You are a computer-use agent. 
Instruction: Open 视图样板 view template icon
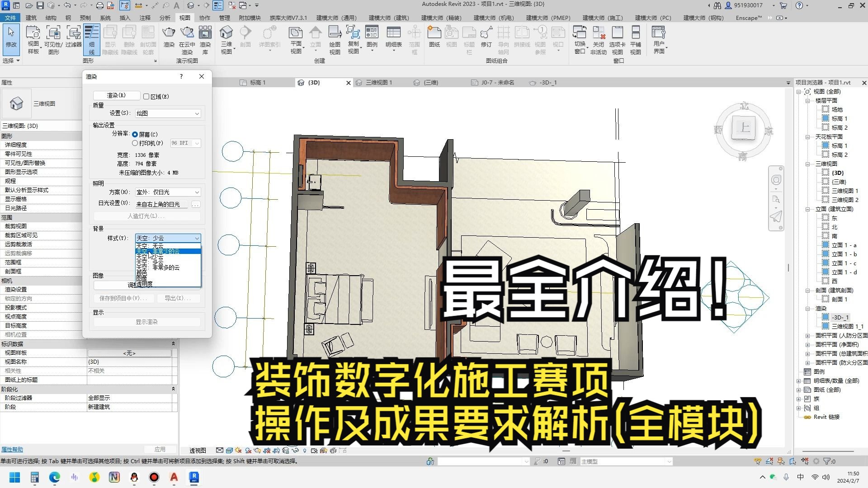(33, 40)
